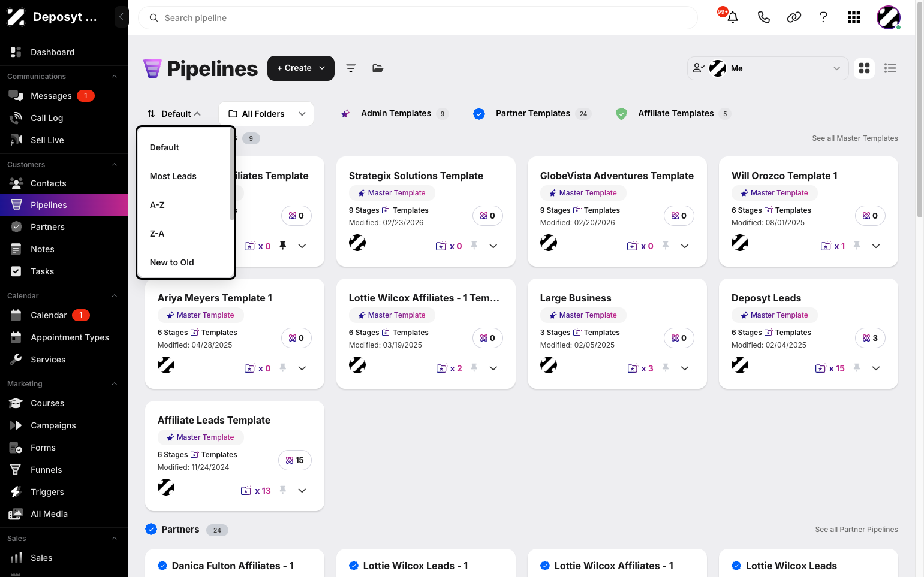Open the Partner Templates tab
924x577 pixels.
(x=532, y=113)
